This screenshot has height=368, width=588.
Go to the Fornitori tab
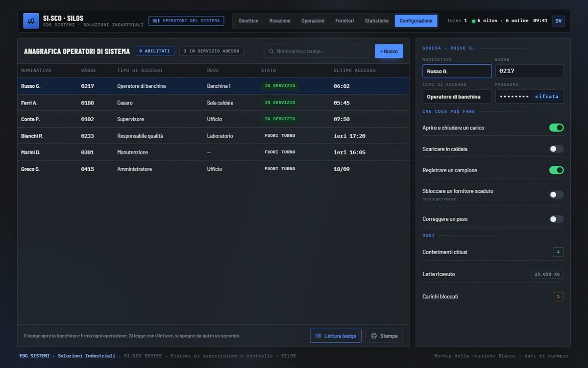344,21
